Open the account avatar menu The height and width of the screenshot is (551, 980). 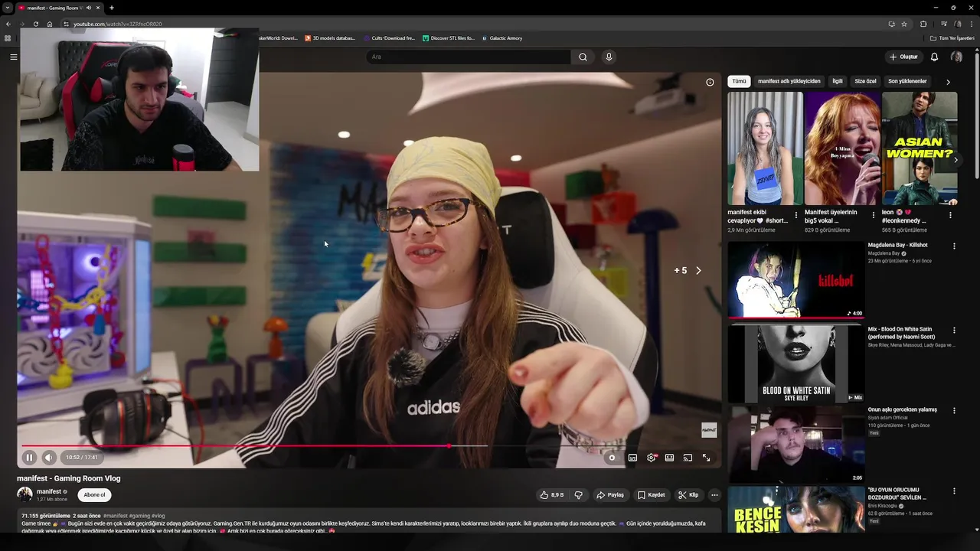(956, 57)
